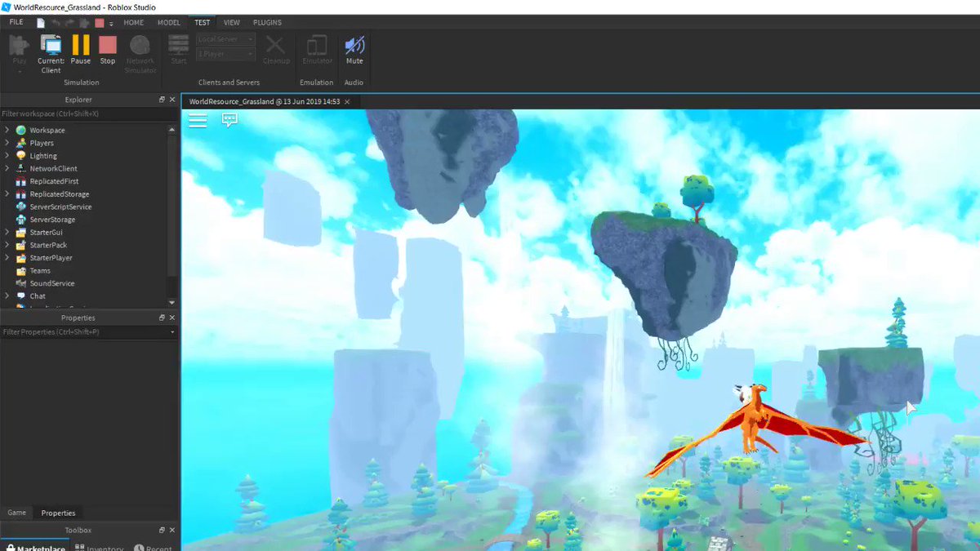The width and height of the screenshot is (980, 551).
Task: Click the quick-access new file icon
Action: [x=41, y=23]
